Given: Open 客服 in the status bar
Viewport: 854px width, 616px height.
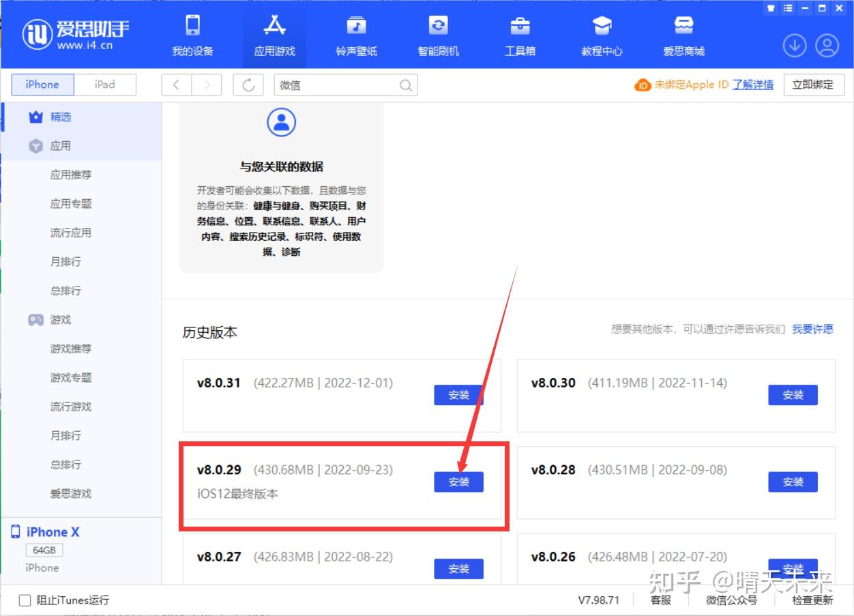Looking at the screenshot, I should (x=660, y=600).
